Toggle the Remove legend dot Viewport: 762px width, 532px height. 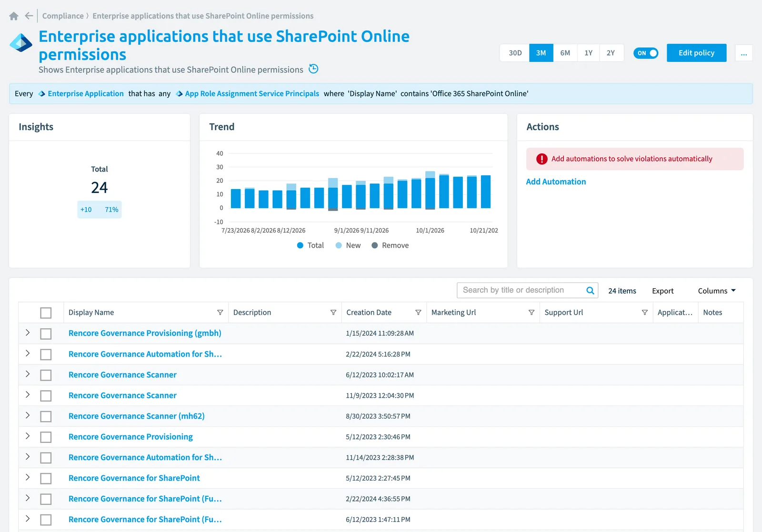(375, 245)
